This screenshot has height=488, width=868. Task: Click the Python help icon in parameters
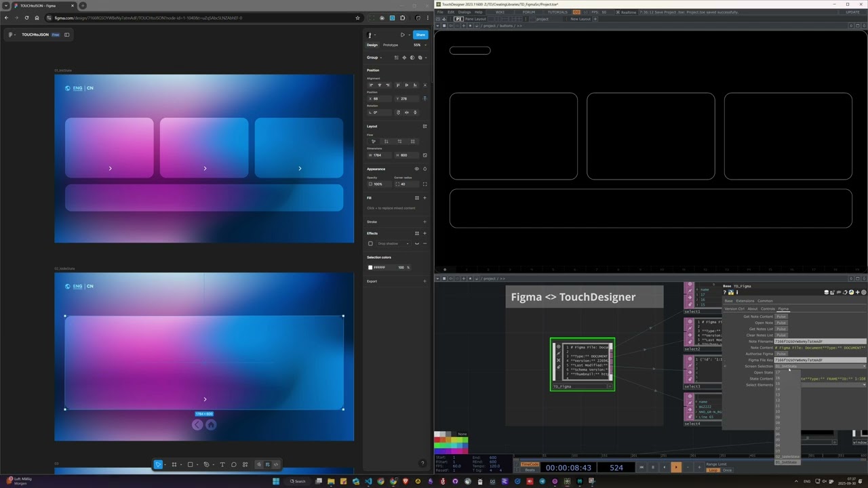[731, 293]
